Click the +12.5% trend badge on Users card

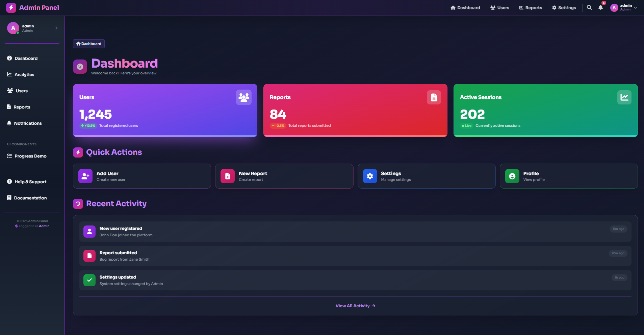tap(88, 125)
